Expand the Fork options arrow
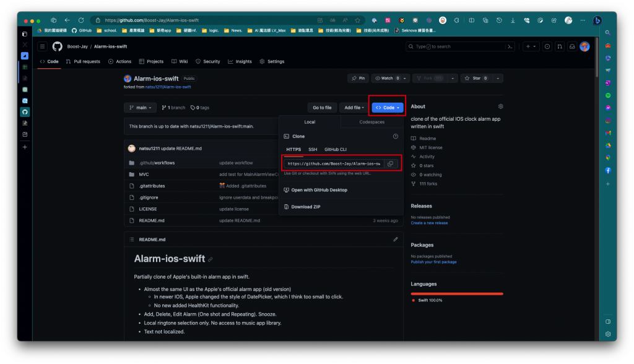This screenshot has width=634, height=364. tap(453, 79)
